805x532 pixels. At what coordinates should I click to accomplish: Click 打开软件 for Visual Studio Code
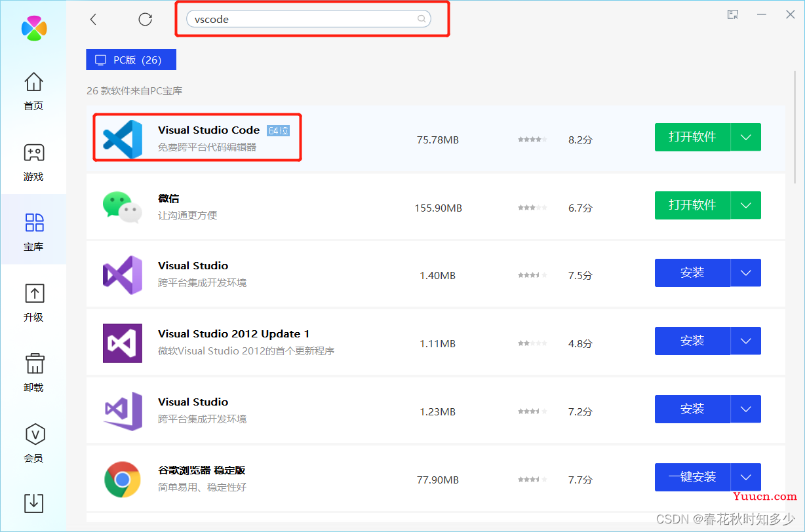(x=692, y=137)
